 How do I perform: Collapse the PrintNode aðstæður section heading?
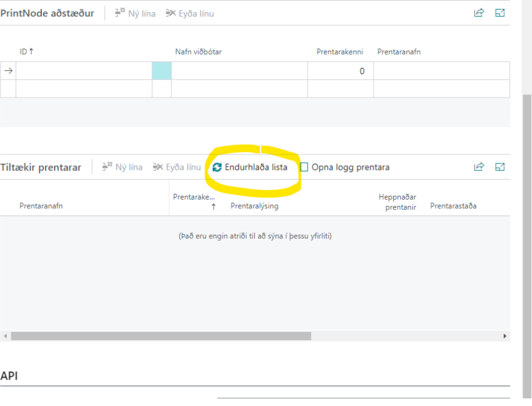tap(47, 13)
